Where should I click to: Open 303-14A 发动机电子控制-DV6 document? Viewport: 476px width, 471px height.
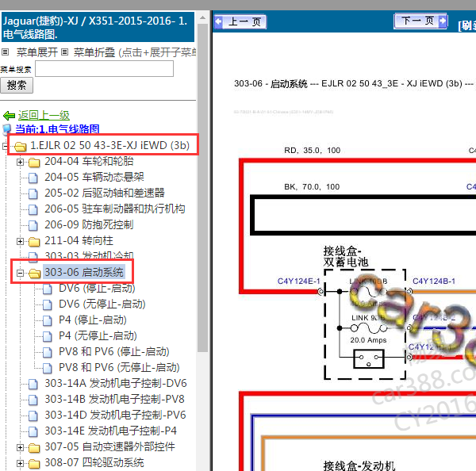(116, 383)
